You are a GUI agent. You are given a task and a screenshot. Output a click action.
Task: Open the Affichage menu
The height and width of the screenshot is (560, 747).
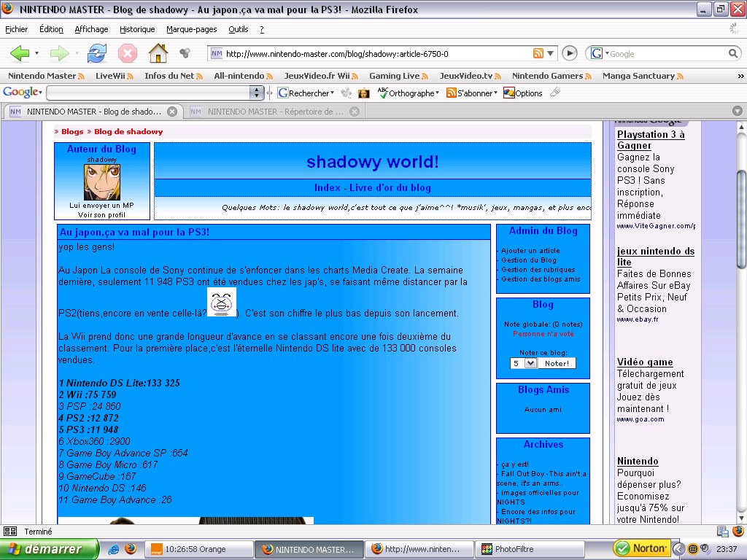pyautogui.click(x=91, y=29)
